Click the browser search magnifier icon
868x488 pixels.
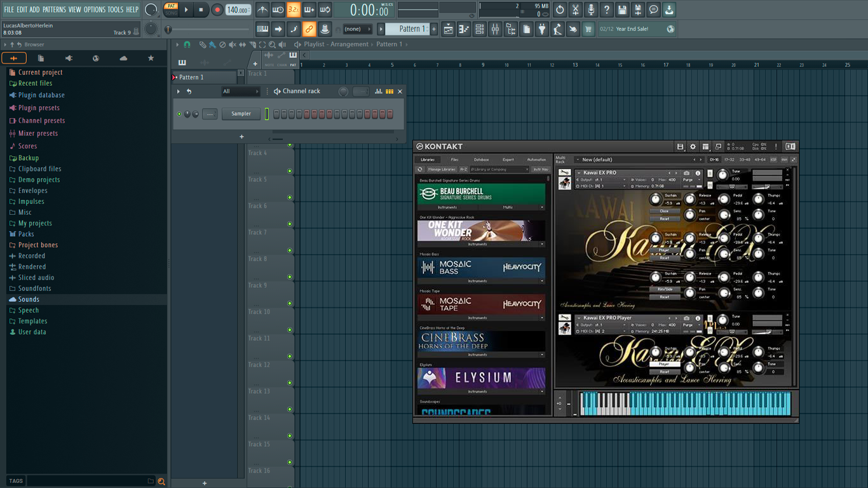161,481
